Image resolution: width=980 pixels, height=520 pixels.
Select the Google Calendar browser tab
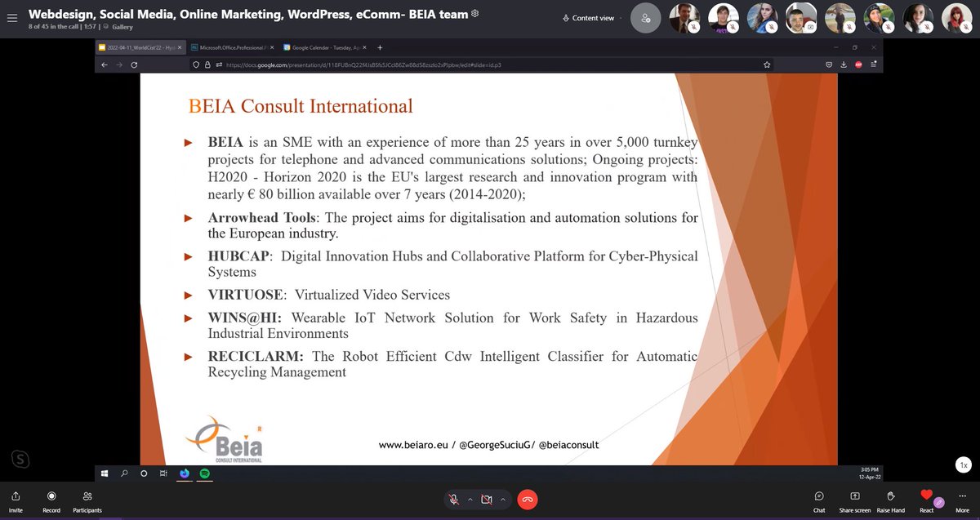[x=325, y=47]
